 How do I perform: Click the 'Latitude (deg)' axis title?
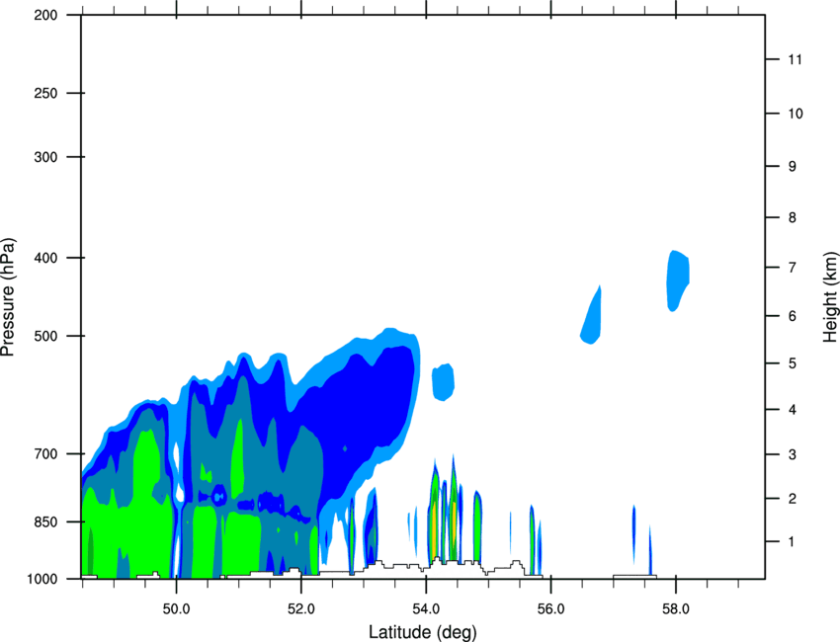pos(422,632)
